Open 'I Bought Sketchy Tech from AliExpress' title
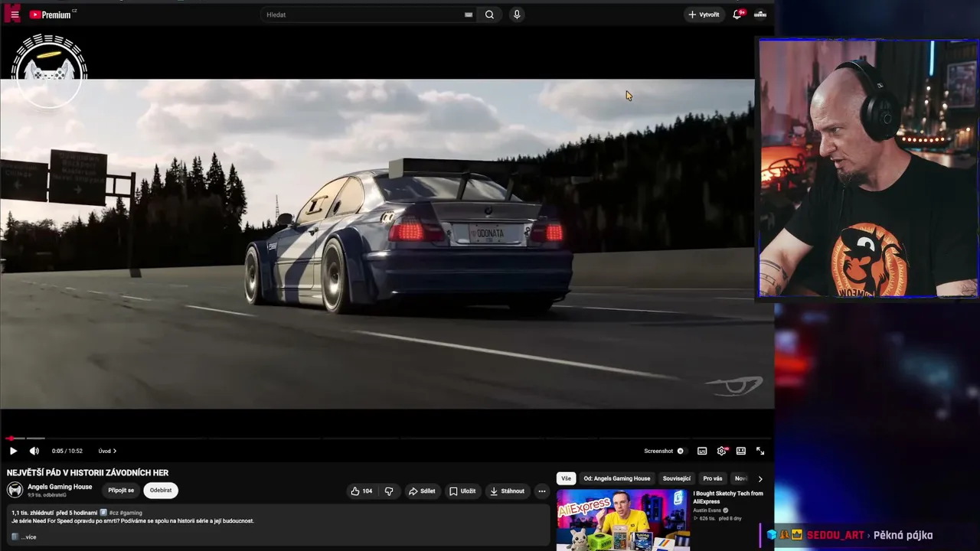980x551 pixels. click(728, 497)
